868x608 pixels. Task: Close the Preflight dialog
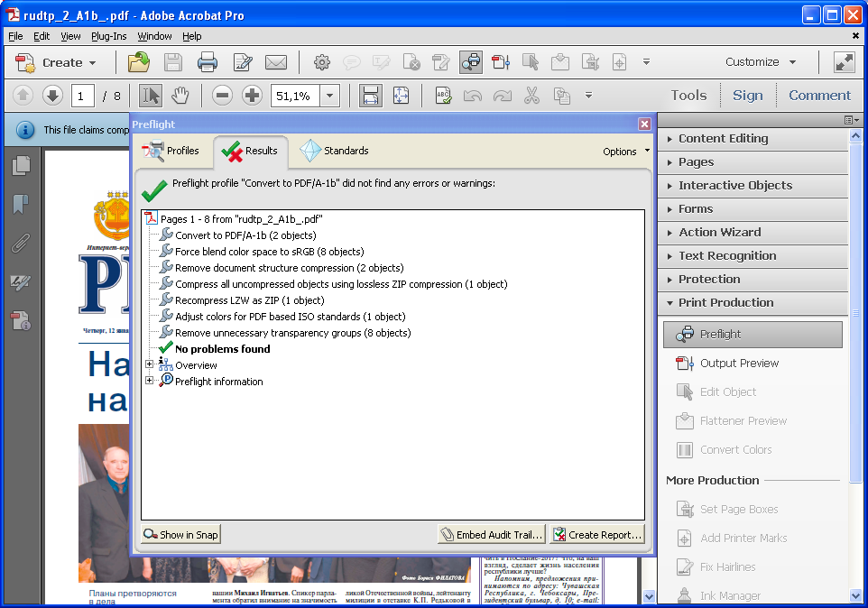click(644, 124)
